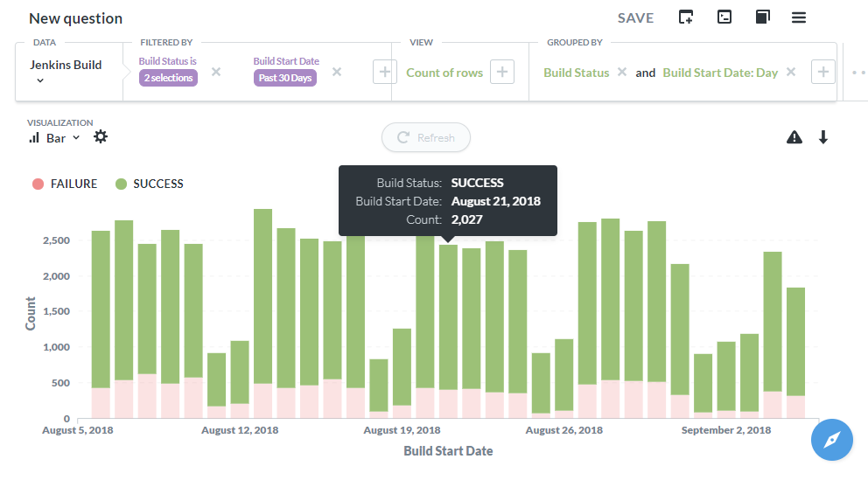This screenshot has width=868, height=480.
Task: Open the Bar visualization type dropdown
Action: 54,137
